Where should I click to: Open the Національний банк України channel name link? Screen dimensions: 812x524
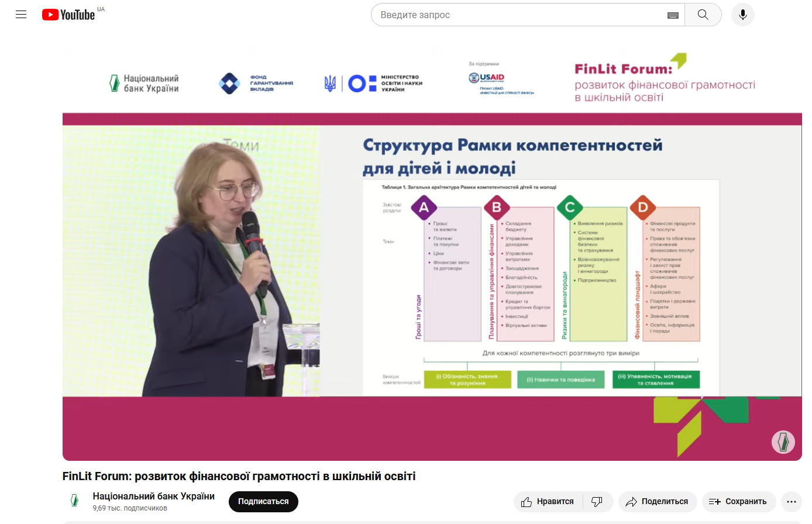[x=154, y=496]
